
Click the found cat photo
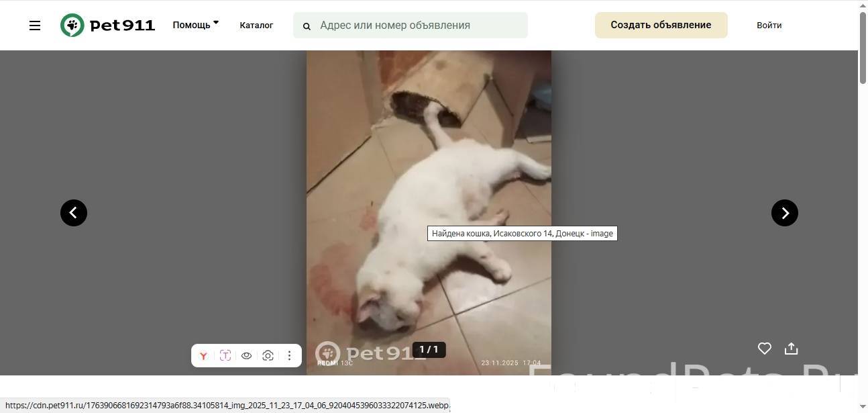tap(429, 168)
